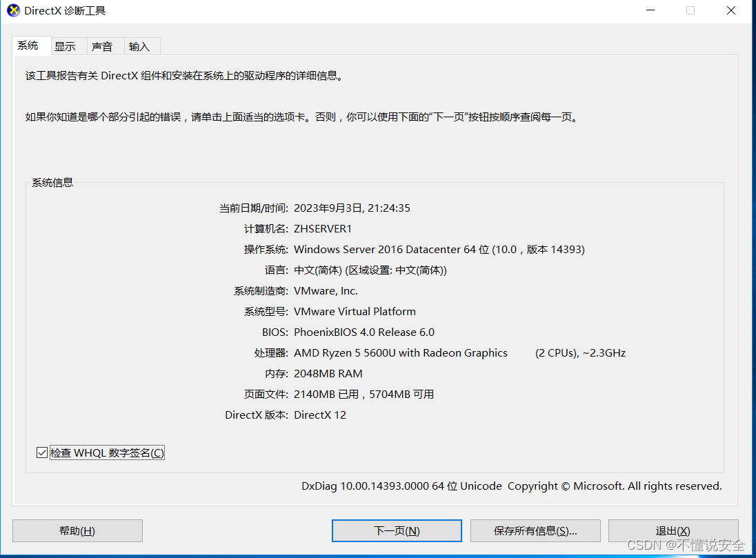This screenshot has height=558, width=756.
Task: Open the 声音 tab
Action: click(x=106, y=47)
